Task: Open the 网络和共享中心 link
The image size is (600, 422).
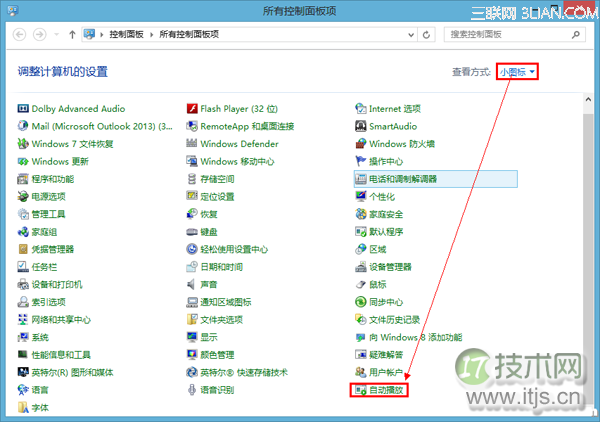Action: (x=61, y=320)
